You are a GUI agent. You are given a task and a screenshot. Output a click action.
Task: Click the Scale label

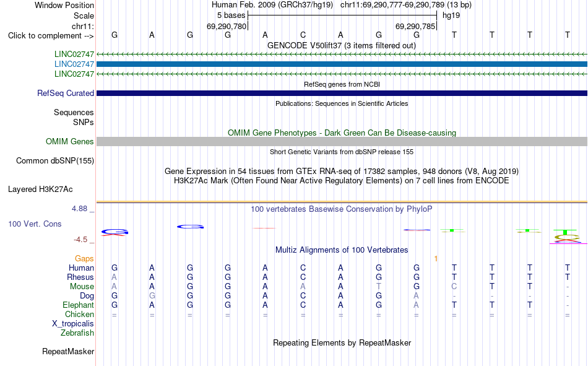84,15
